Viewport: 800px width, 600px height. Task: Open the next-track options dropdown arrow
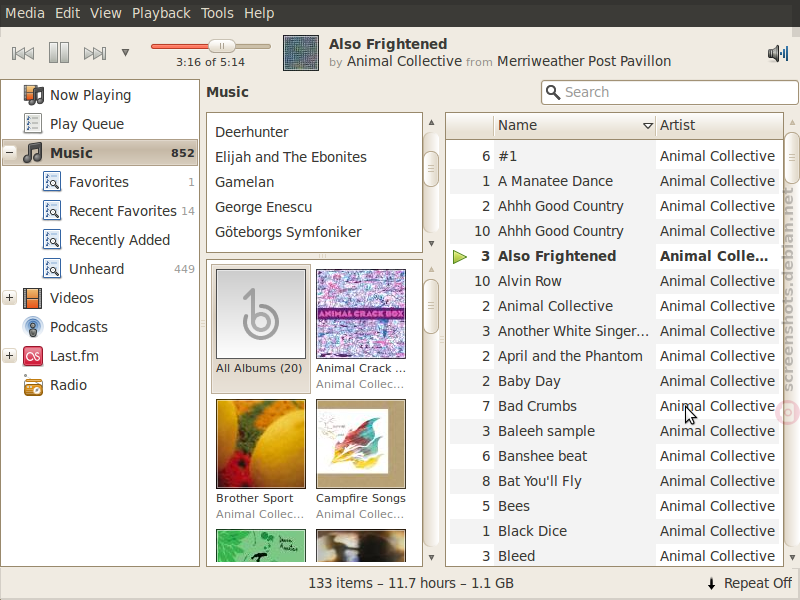click(x=126, y=53)
